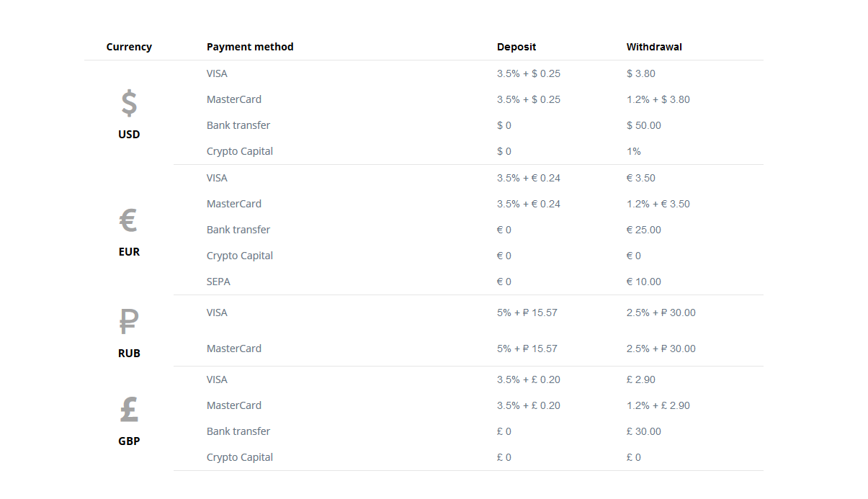Screen dimensions: 868x499
Task: Select the USD currency label
Action: coord(129,135)
